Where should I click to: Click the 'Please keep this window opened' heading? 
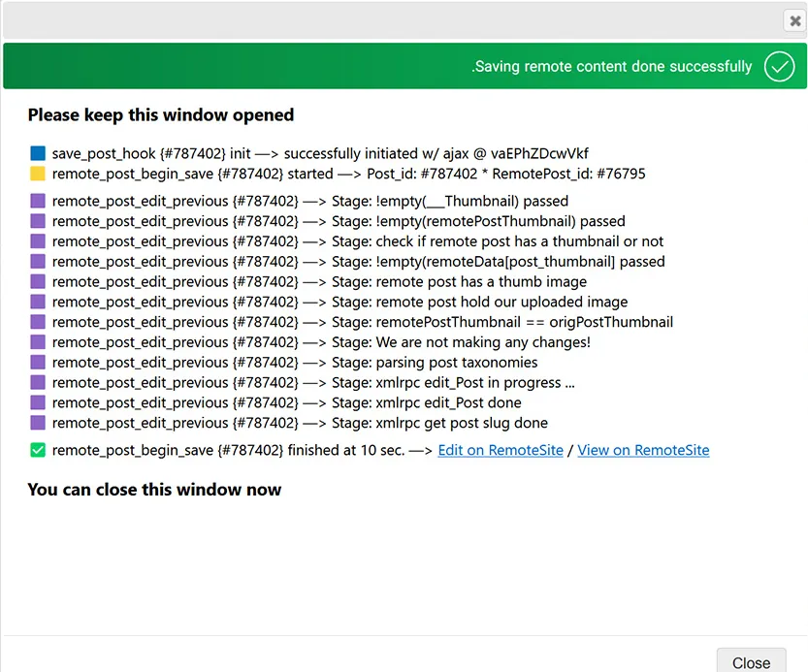(x=161, y=115)
